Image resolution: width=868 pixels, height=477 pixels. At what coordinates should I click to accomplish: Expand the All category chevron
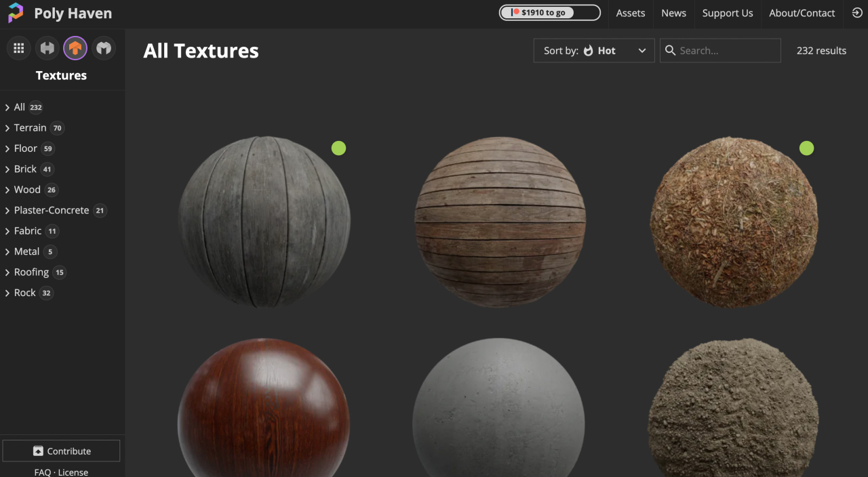coord(7,108)
